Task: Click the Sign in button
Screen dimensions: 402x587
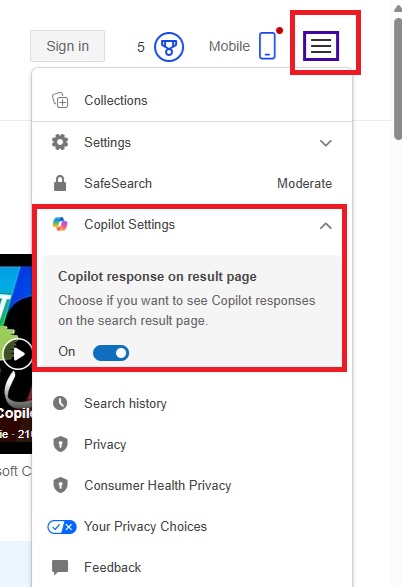Action: click(x=67, y=46)
